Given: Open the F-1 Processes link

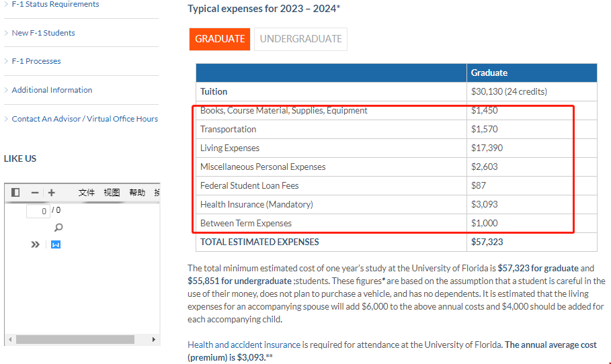Looking at the screenshot, I should tap(36, 61).
